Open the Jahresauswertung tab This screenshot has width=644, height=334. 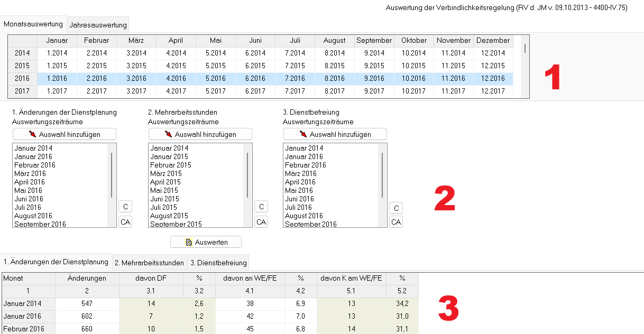pyautogui.click(x=98, y=25)
